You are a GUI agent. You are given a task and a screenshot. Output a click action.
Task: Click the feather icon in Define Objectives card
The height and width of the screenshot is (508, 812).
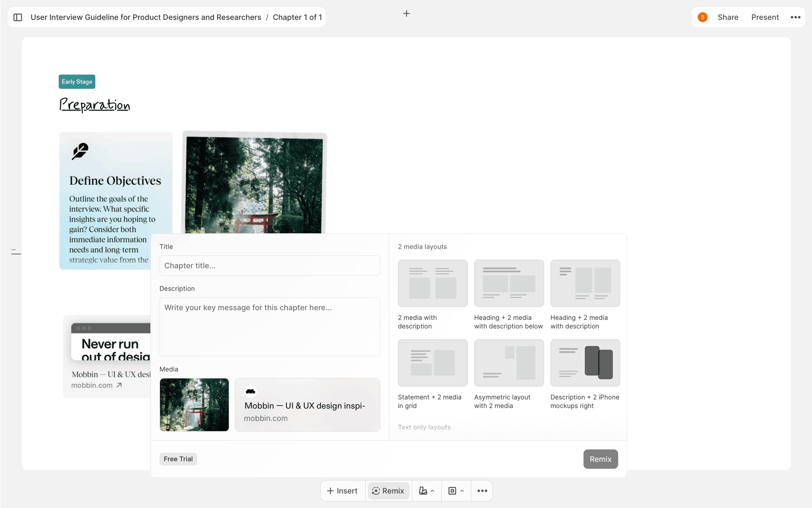coord(80,151)
